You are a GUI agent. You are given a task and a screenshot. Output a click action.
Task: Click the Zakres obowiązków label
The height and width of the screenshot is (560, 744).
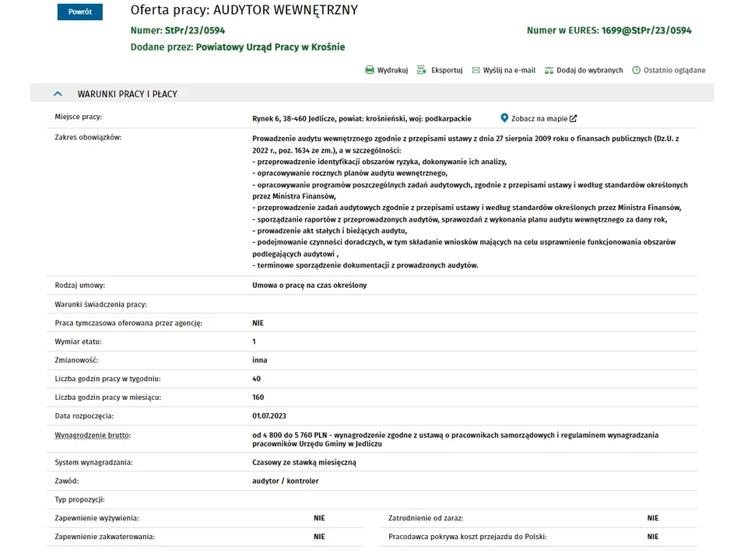tap(88, 138)
